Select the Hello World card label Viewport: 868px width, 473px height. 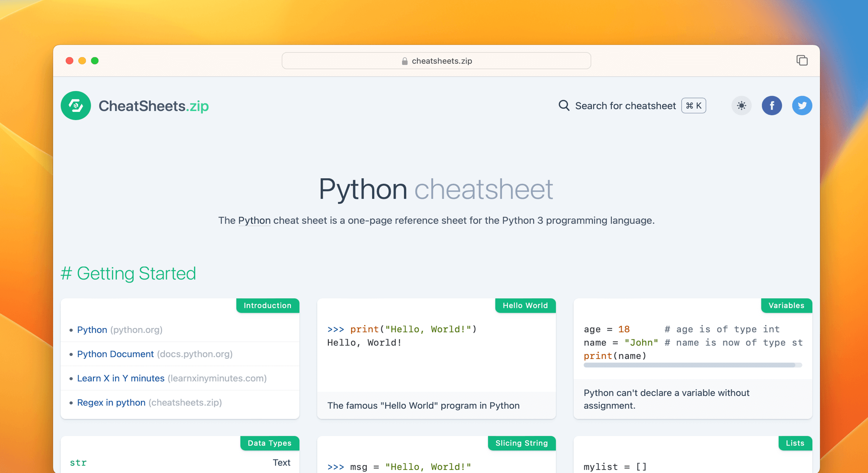pos(525,306)
